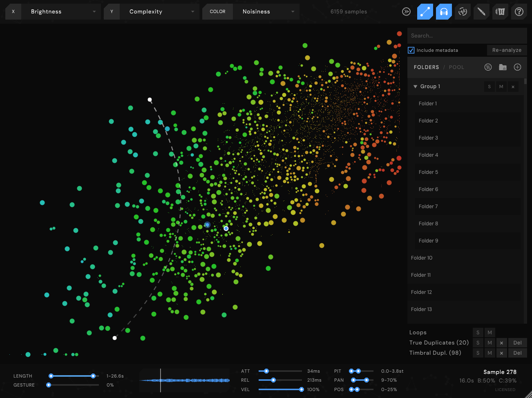Toggle the path line tool button

(425, 12)
